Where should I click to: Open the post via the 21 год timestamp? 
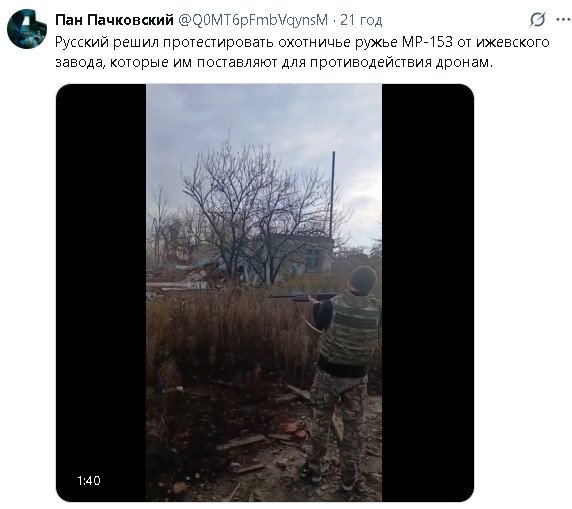pos(361,20)
